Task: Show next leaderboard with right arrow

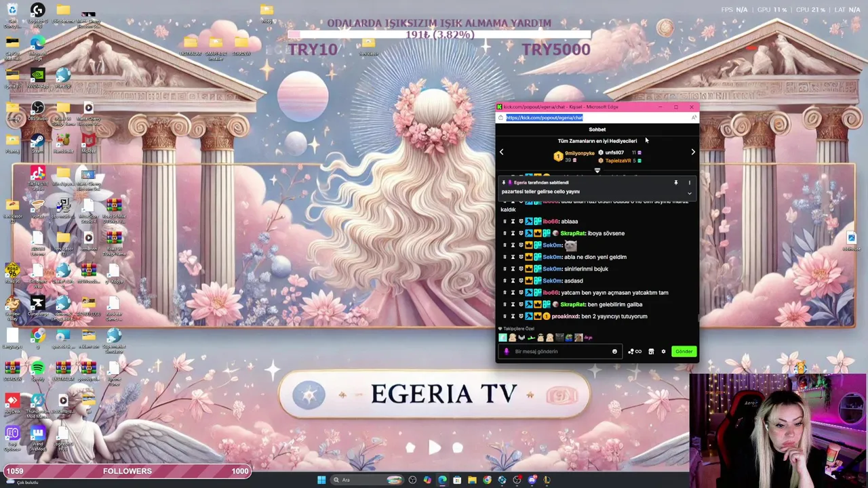Action: 692,152
